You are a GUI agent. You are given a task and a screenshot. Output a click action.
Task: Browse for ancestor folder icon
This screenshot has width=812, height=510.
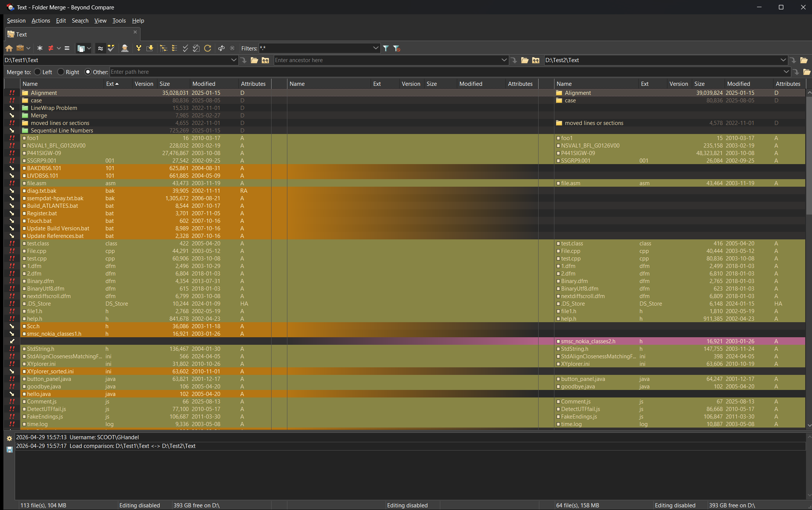click(525, 60)
